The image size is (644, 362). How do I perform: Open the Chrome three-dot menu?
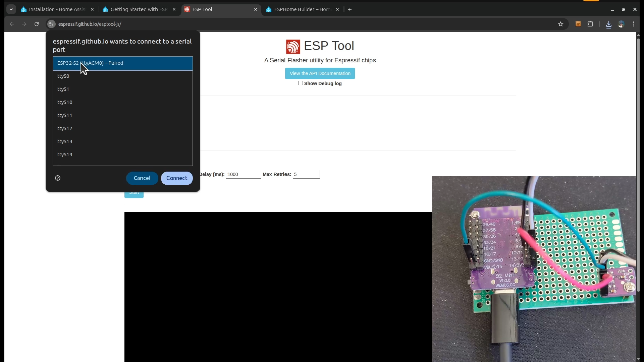pyautogui.click(x=634, y=24)
